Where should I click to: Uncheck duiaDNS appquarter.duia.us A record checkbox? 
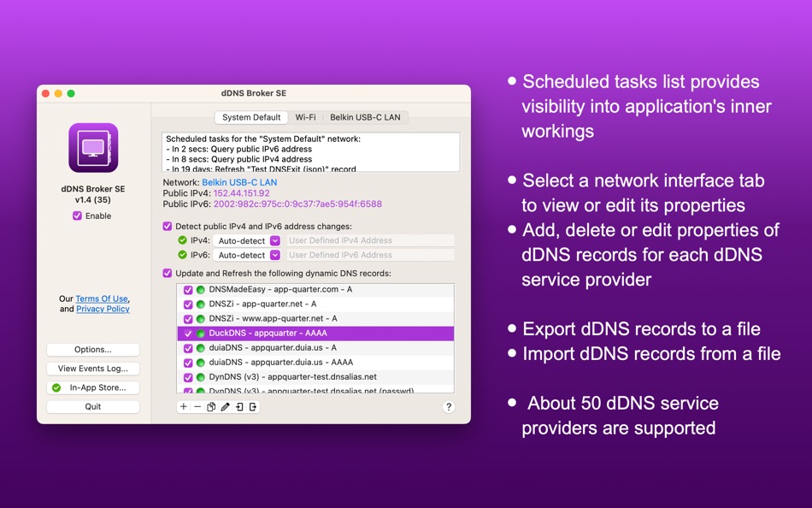(188, 348)
